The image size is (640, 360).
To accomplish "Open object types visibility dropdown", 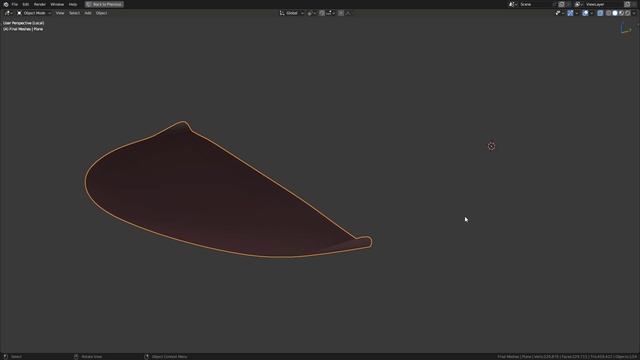I will pos(560,13).
